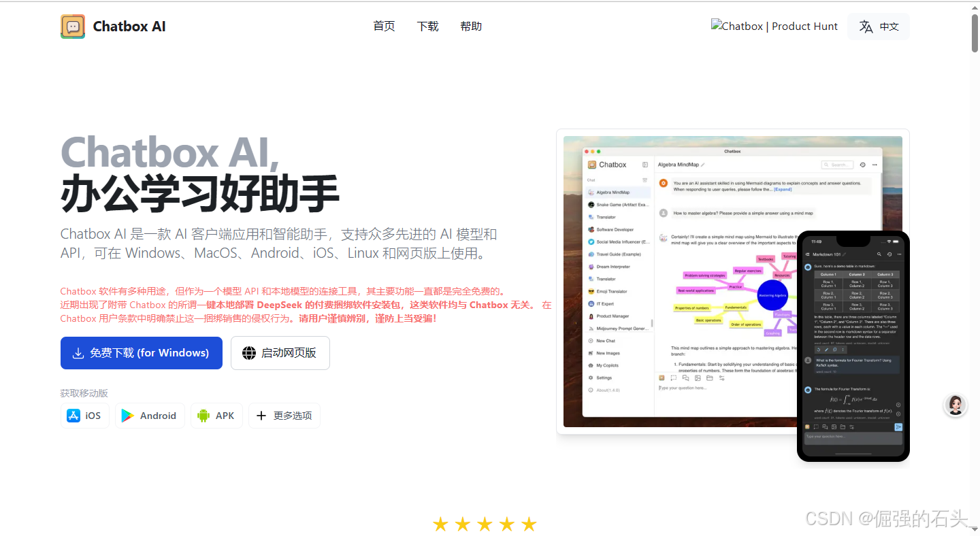980x536 pixels.
Task: Click the 办公学习好助手 headline
Action: click(x=199, y=193)
